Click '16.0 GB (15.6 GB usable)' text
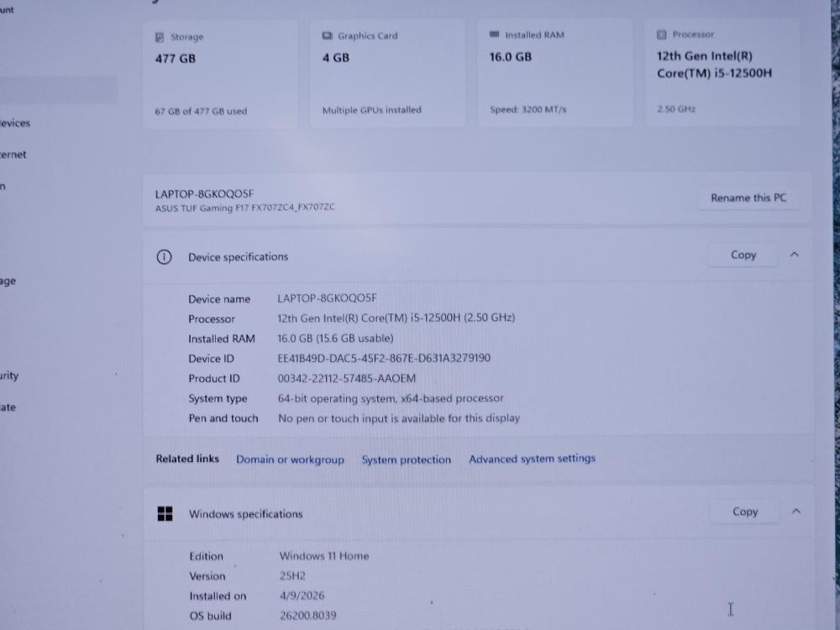Image resolution: width=840 pixels, height=630 pixels. 335,338
